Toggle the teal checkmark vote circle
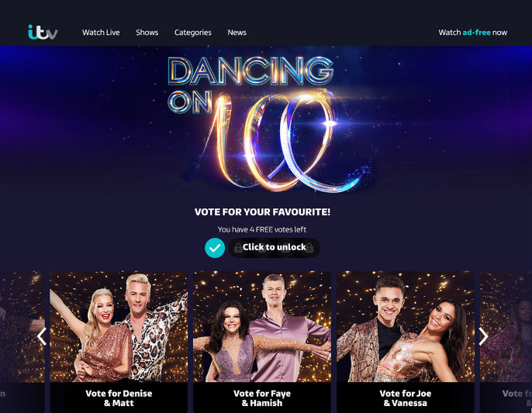The image size is (532, 413). 215,248
